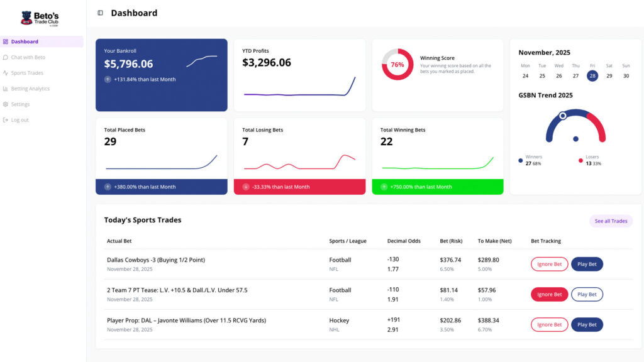Click the Dashboard grid icon in sidebar

tap(6, 42)
